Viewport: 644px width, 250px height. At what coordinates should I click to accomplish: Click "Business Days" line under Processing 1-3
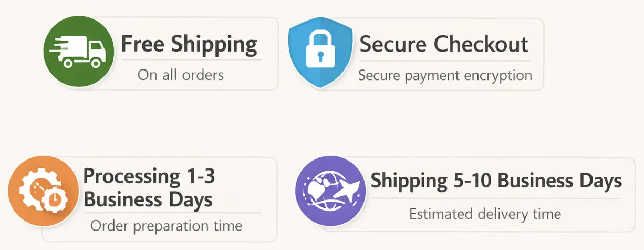[x=148, y=199]
